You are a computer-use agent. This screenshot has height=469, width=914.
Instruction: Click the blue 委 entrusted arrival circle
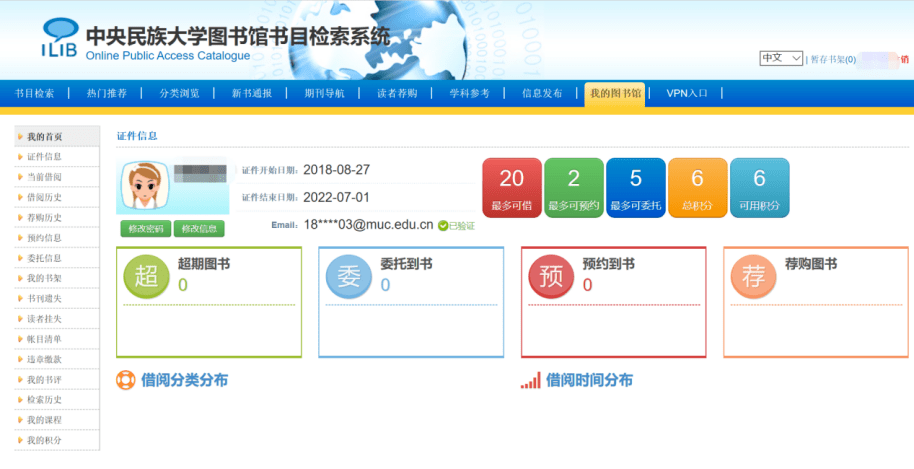349,276
